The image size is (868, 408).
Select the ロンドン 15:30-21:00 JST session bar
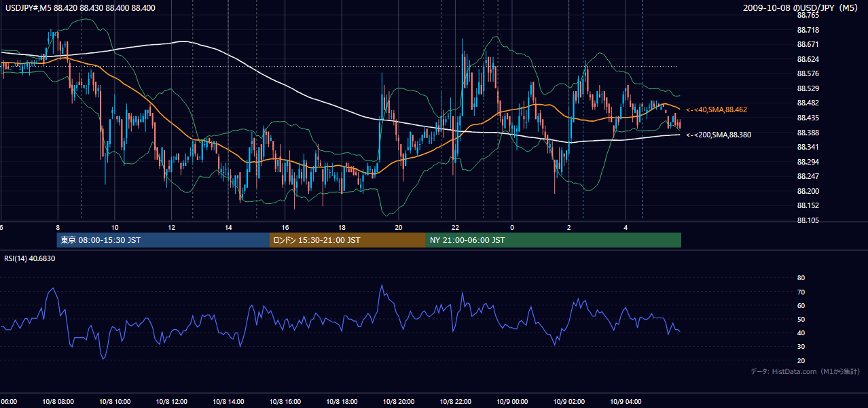click(x=348, y=240)
